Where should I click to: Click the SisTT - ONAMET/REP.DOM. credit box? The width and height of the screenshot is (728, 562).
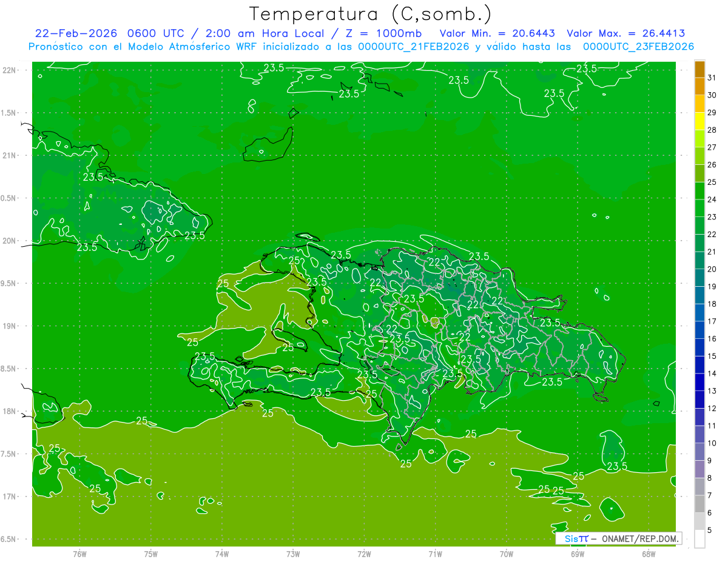(x=618, y=538)
